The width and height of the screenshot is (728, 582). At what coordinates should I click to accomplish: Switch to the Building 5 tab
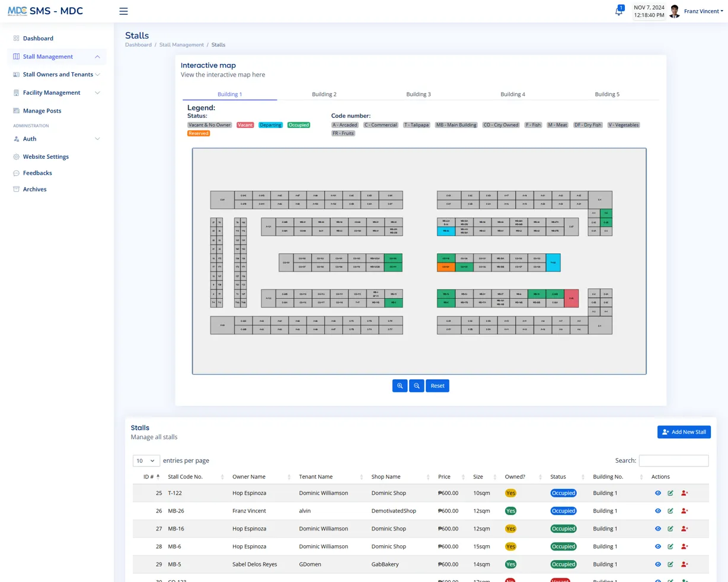pyautogui.click(x=607, y=94)
